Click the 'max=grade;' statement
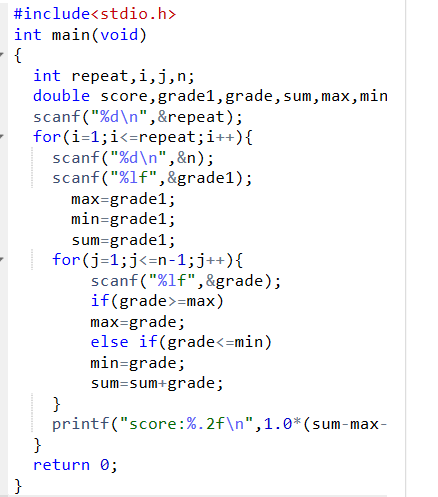The image size is (438, 497). pos(137,322)
